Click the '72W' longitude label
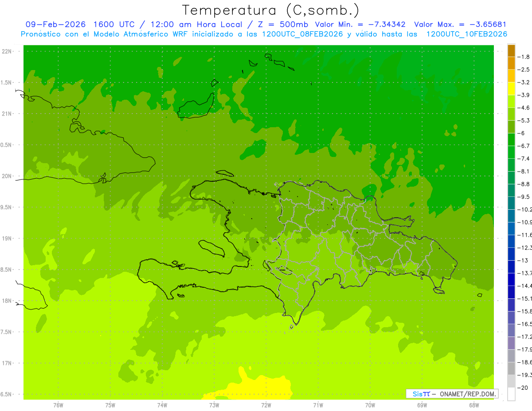Screen dimensions: 532x411 point(266,405)
